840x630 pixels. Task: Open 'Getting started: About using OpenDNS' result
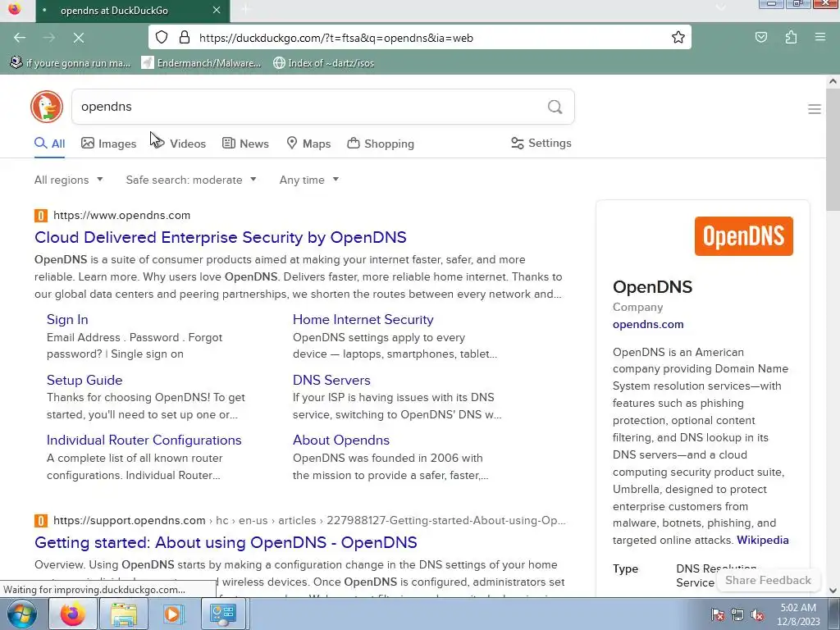(226, 543)
